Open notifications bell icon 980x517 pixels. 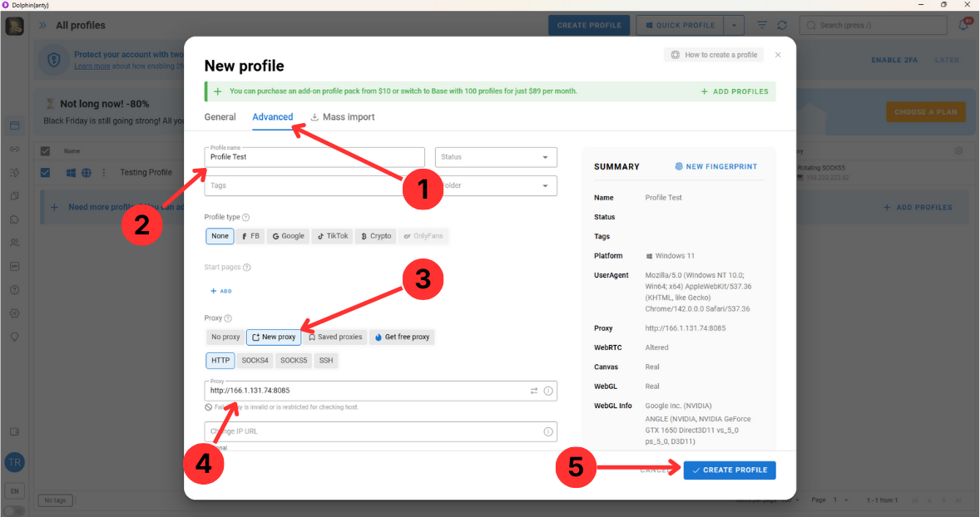965,25
